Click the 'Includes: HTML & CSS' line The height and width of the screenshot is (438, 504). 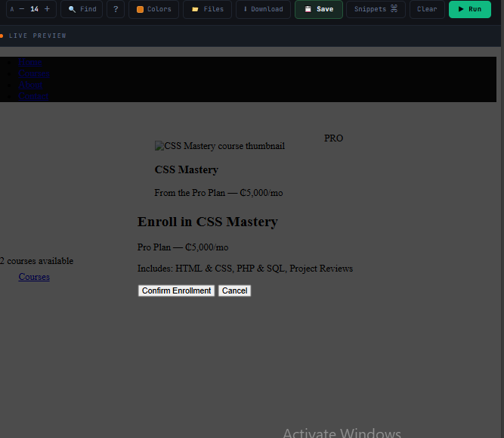click(x=245, y=269)
